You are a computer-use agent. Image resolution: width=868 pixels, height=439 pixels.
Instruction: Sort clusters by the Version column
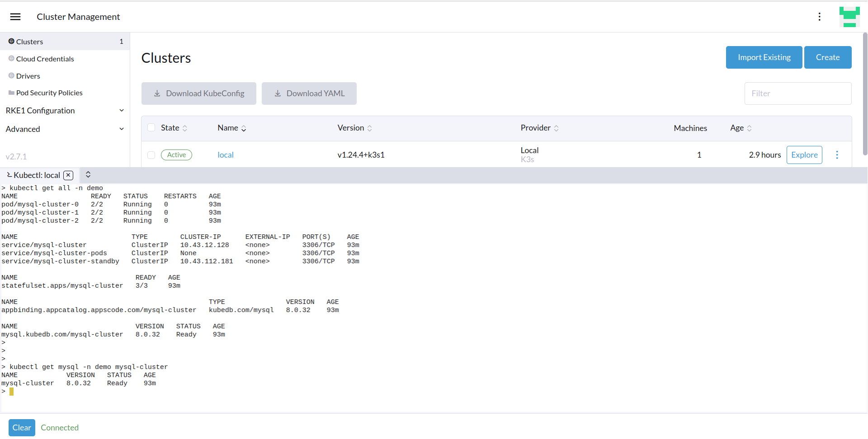click(354, 128)
